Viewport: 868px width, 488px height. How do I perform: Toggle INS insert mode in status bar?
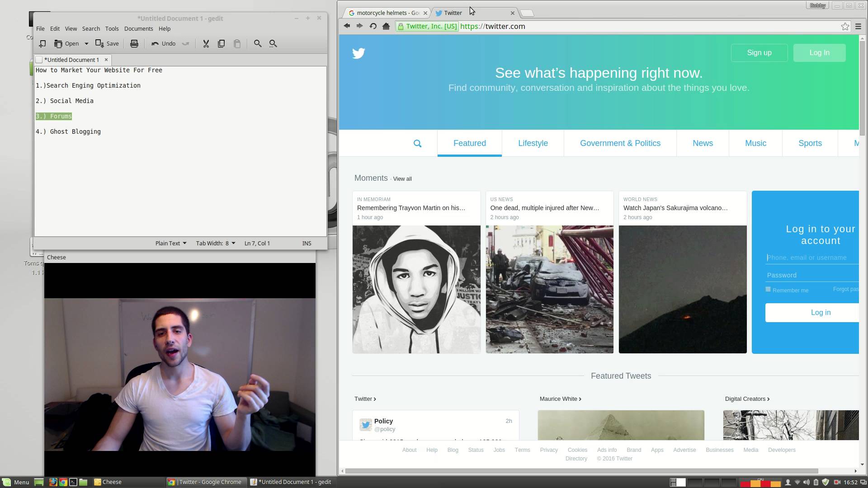point(307,243)
